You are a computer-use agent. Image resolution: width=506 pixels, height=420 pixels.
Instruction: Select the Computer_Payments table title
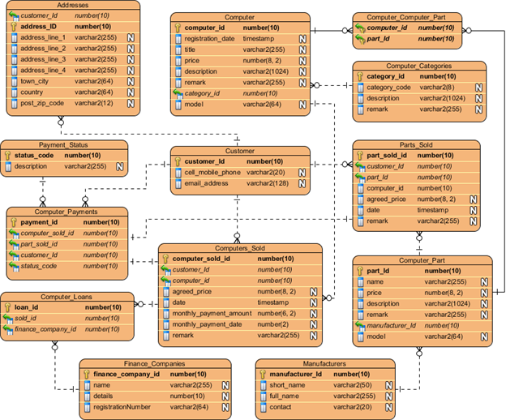[66, 212]
